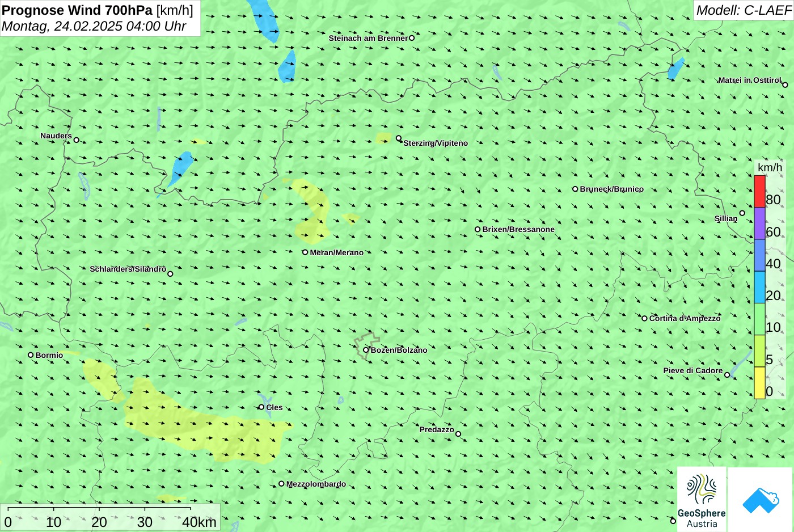Viewport: 794px width, 532px height.
Task: Click the red 80 km/h legend color
Action: point(759,192)
